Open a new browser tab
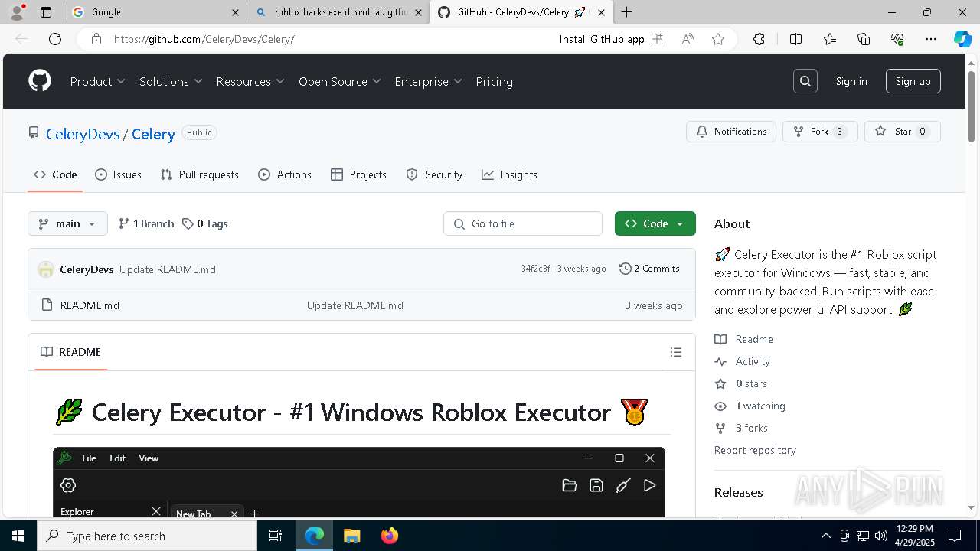Viewport: 980px width, 551px height. point(627,12)
